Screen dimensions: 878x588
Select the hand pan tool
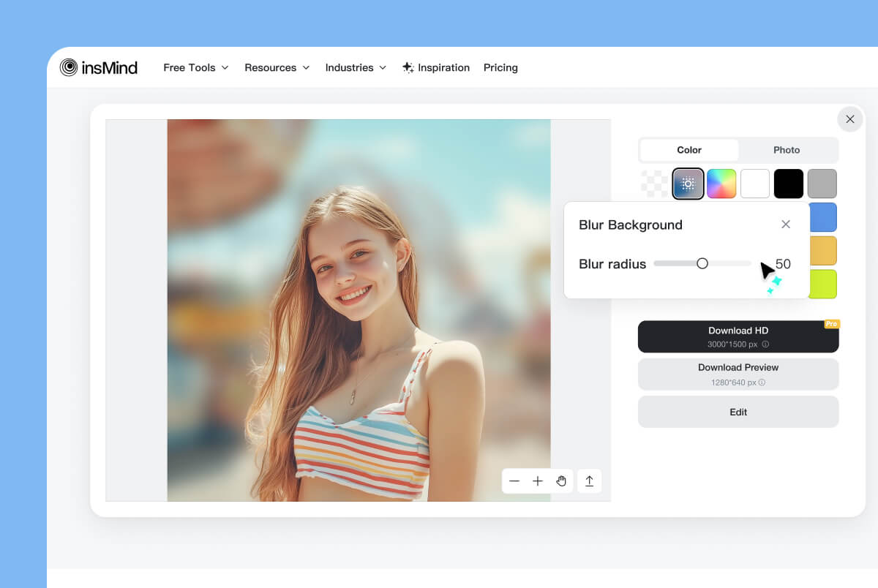click(x=561, y=481)
